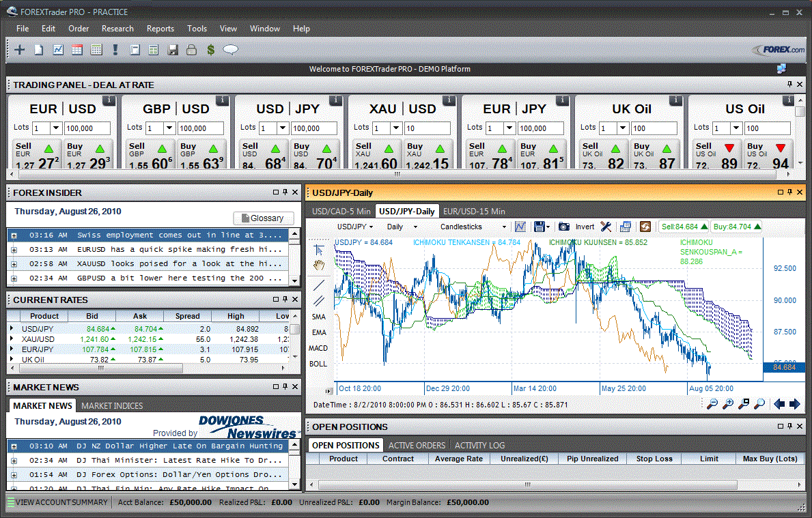Switch to MARKET INDICES tab
Viewport: 812px width, 518px height.
point(112,405)
